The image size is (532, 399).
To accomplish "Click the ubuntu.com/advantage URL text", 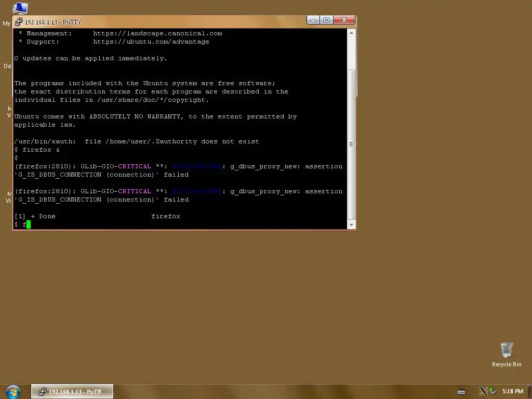I will point(151,42).
